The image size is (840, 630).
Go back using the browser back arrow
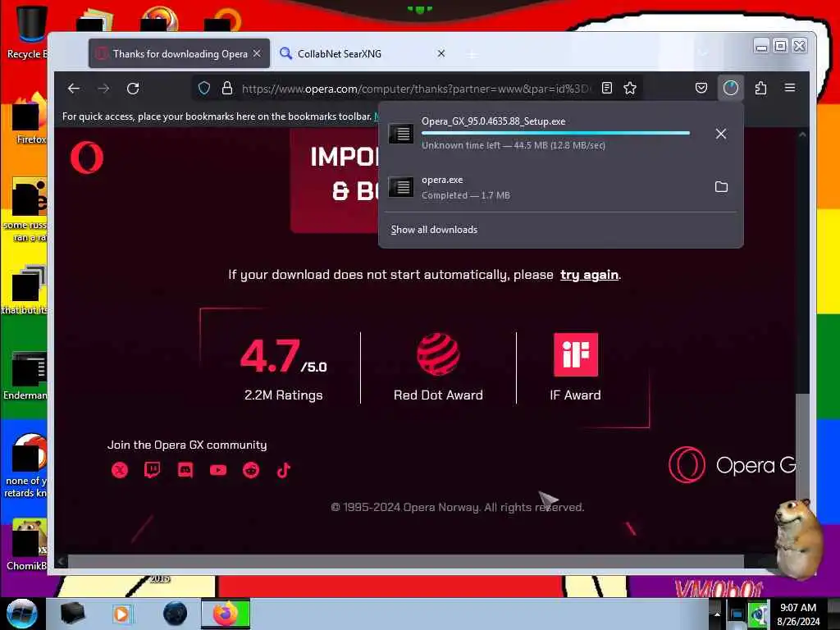click(74, 89)
